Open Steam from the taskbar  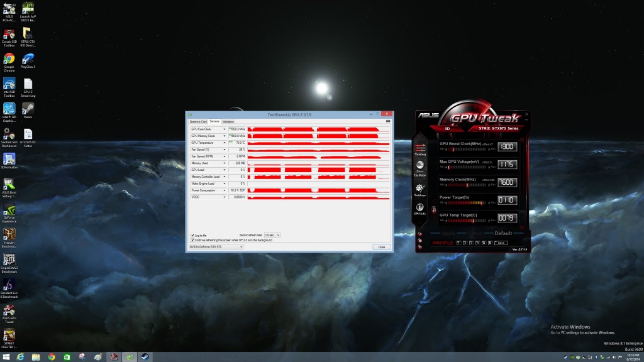[x=145, y=357]
